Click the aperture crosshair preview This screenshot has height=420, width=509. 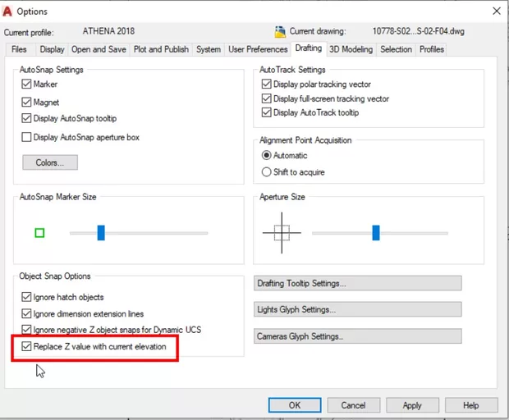tap(282, 233)
